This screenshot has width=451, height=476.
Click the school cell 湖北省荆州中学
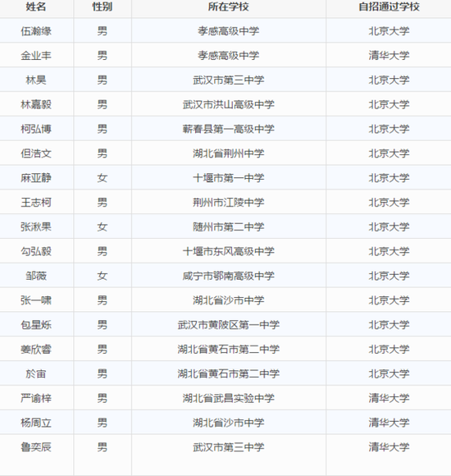point(229,153)
